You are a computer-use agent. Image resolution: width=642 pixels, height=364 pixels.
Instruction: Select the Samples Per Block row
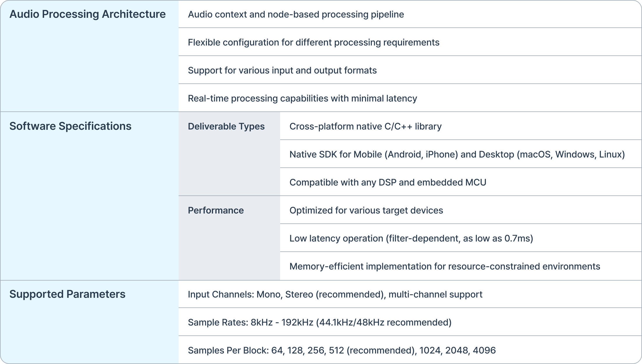click(342, 350)
